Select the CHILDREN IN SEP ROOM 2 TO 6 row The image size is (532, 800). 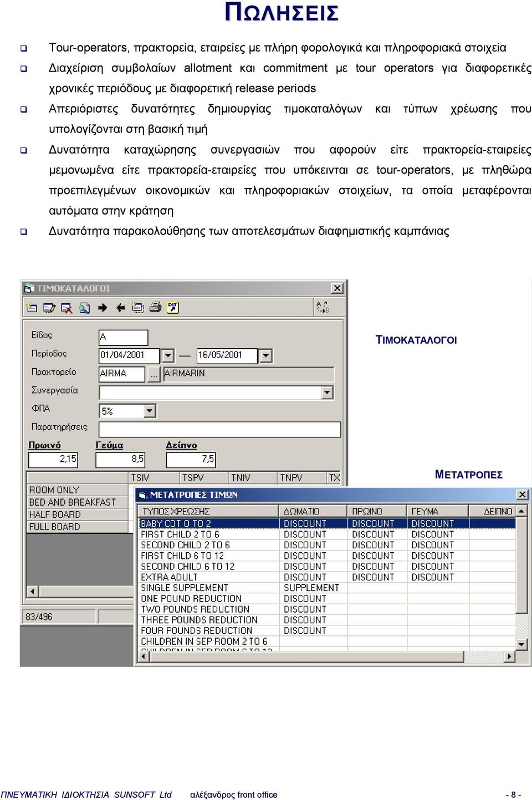tap(327, 641)
